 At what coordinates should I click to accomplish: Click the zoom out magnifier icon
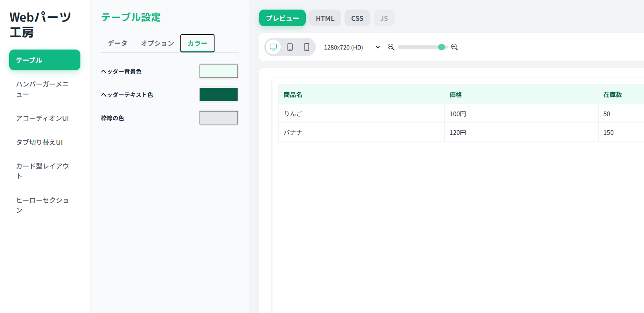(391, 47)
